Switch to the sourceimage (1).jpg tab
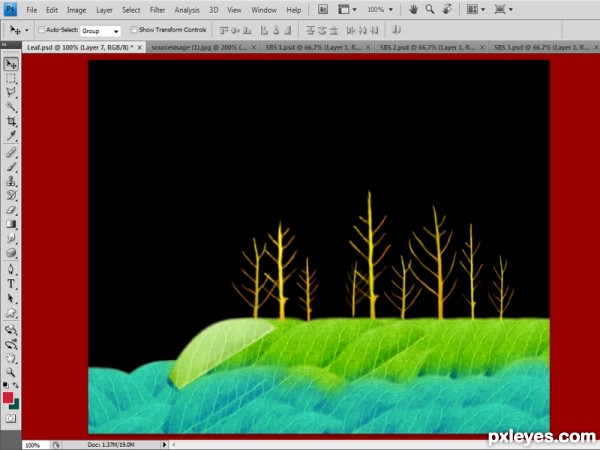 tap(203, 47)
